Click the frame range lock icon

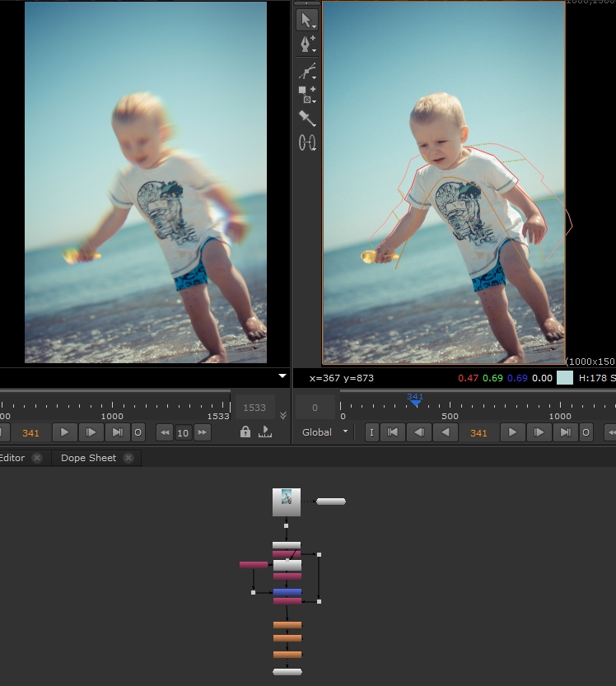pyautogui.click(x=245, y=432)
